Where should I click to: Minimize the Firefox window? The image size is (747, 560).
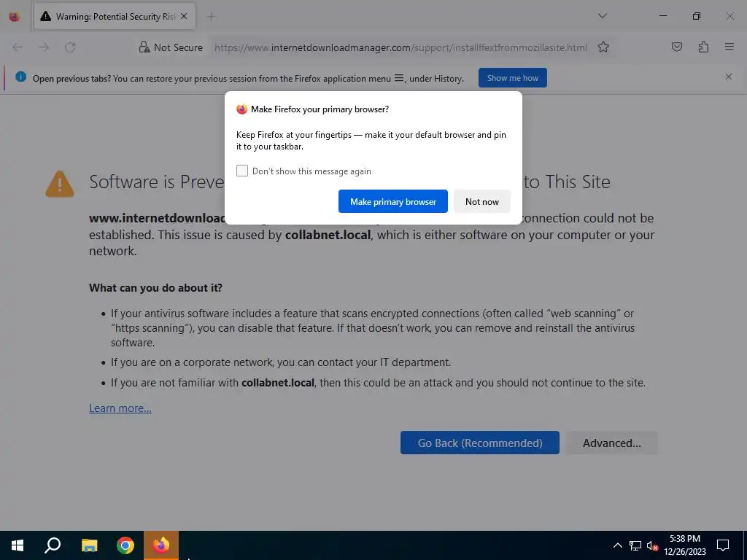pyautogui.click(x=662, y=16)
